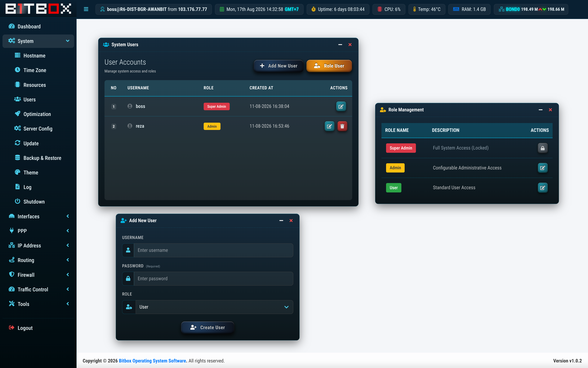Open the Dashboard page
Screen dimensions: 588x368
point(38,26)
